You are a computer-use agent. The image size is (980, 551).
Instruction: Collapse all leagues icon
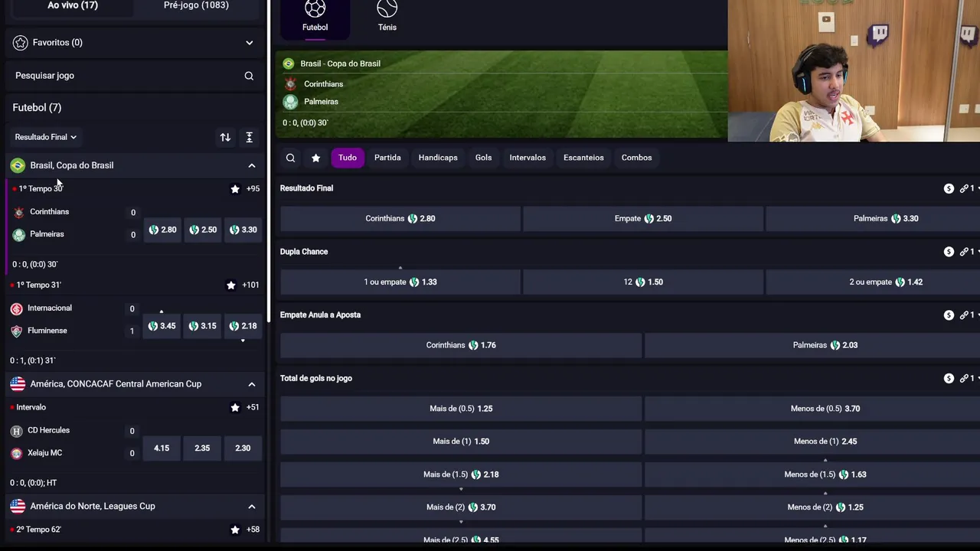point(249,137)
